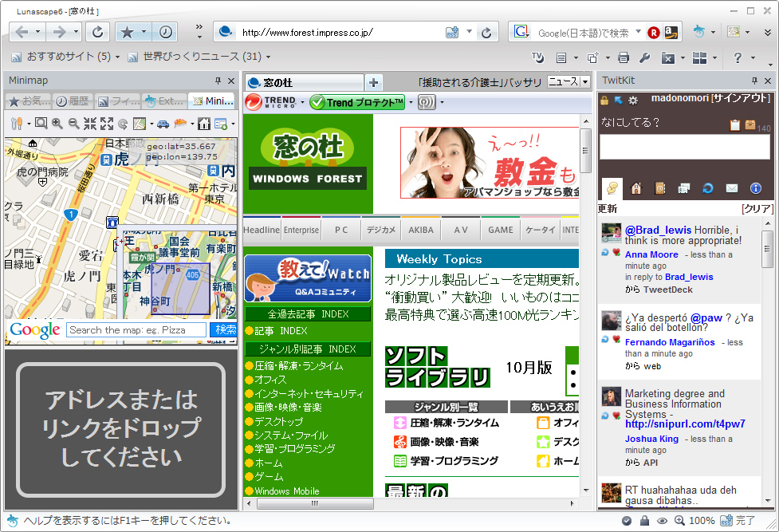Click the Rakuten R search icon

tap(654, 33)
